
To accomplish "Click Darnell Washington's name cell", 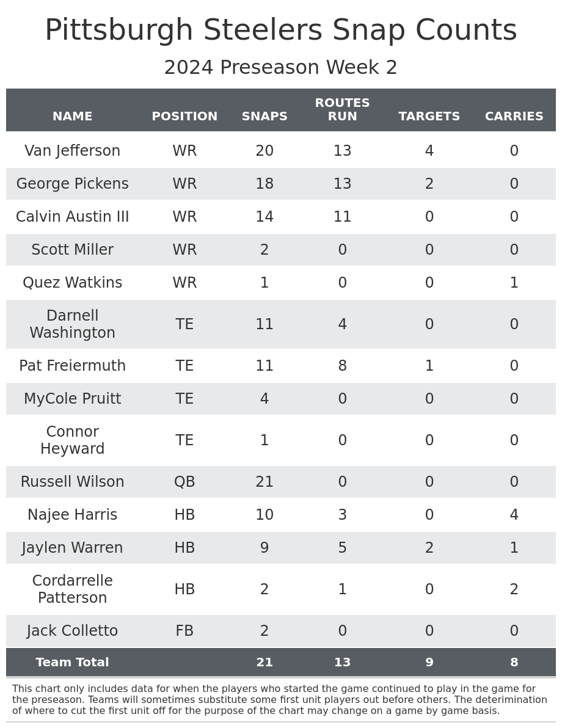I will click(x=72, y=325).
